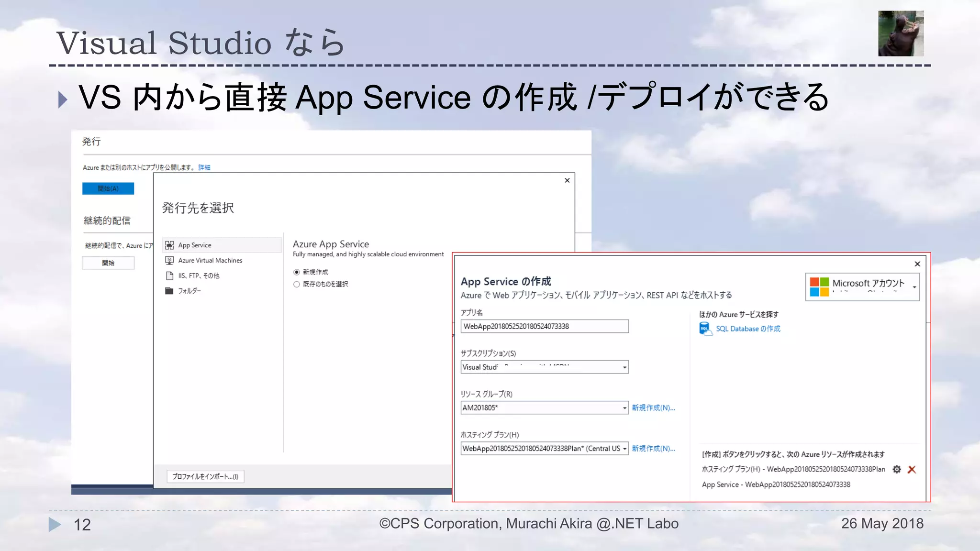Click プロファイルをインポート button
Image resolution: width=980 pixels, height=551 pixels.
(x=205, y=476)
